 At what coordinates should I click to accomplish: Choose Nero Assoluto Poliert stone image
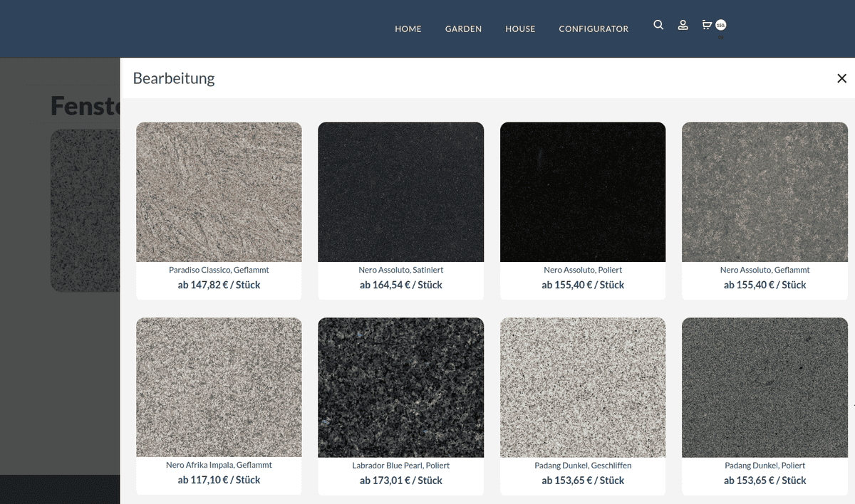583,192
